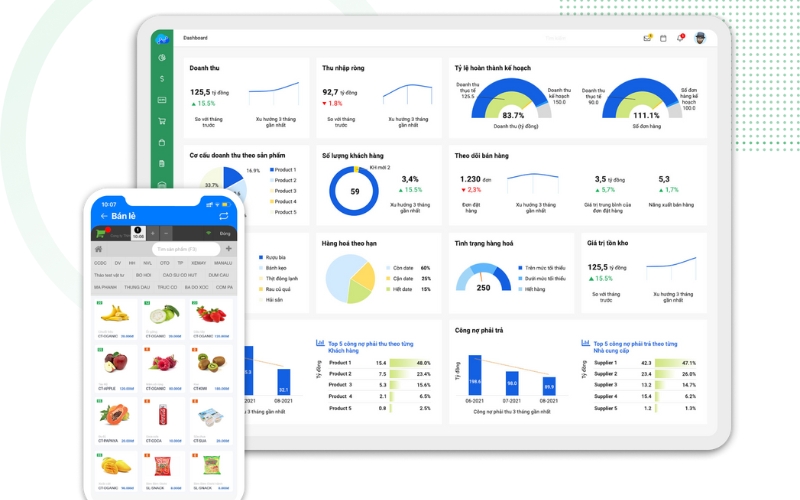This screenshot has width=800, height=500.
Task: Click the Còn date legend swatch
Action: point(388,268)
